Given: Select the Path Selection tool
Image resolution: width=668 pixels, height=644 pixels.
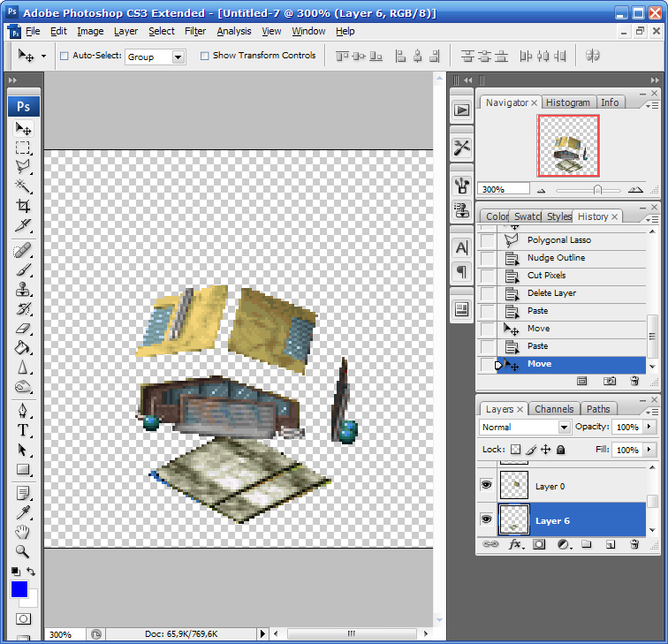Looking at the screenshot, I should pyautogui.click(x=23, y=450).
